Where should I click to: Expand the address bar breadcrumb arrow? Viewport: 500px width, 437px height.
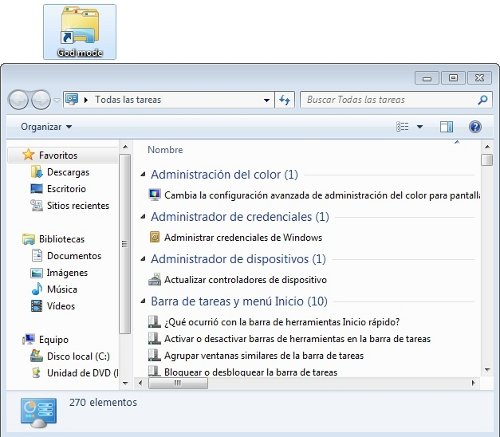point(86,100)
